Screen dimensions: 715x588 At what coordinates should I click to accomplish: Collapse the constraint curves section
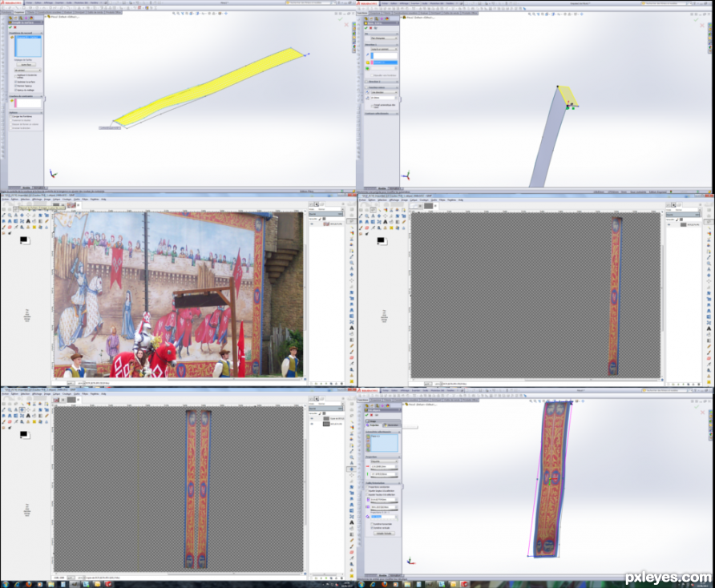click(x=42, y=96)
